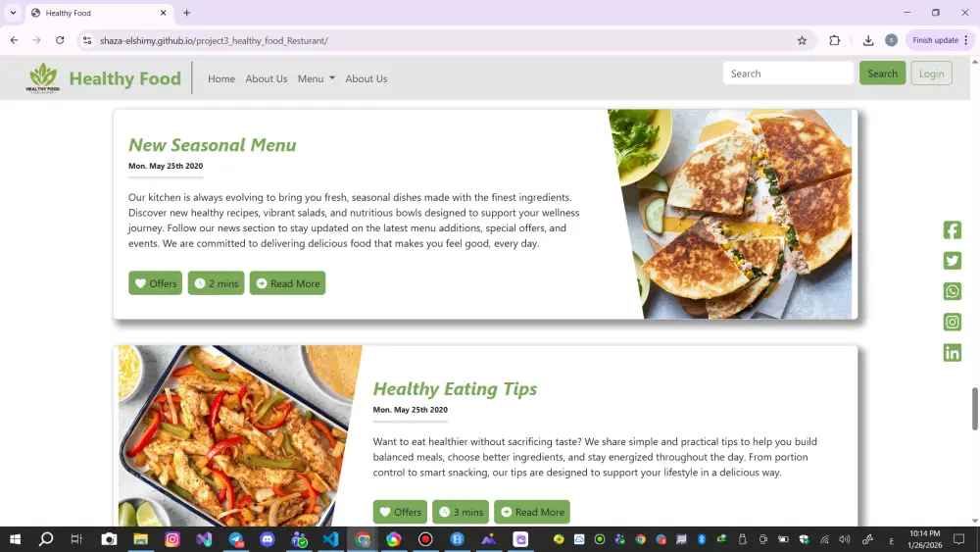Bookmark this page with the star icon
The width and height of the screenshot is (980, 552).
(802, 40)
